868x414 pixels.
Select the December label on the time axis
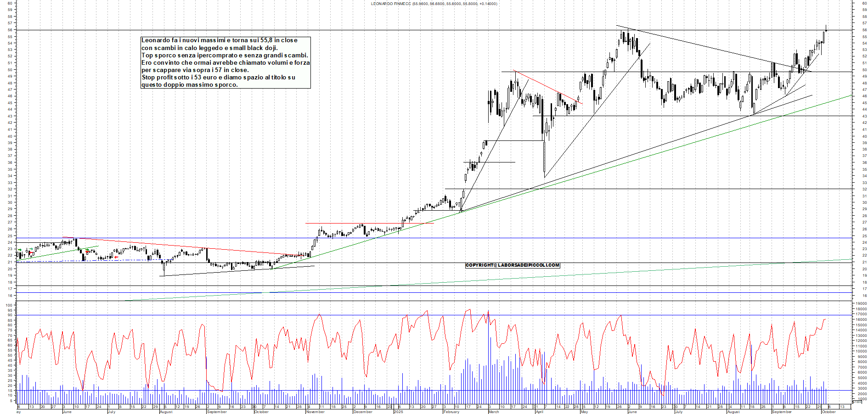pos(363,412)
